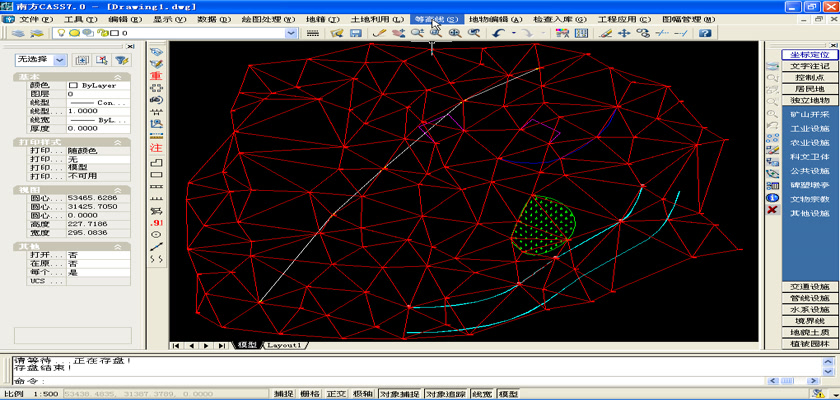The width and height of the screenshot is (840, 400).
Task: Click the second layer-stack toolbar icon
Action: tap(36, 33)
